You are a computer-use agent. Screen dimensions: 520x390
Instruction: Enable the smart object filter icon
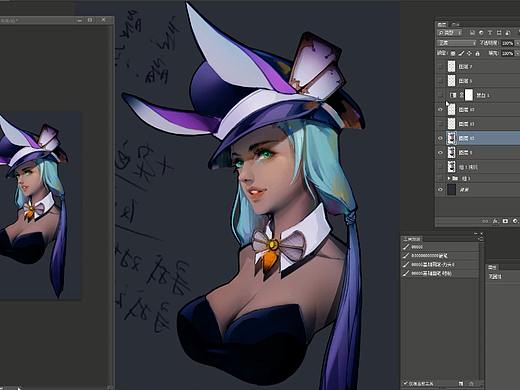tap(508, 33)
